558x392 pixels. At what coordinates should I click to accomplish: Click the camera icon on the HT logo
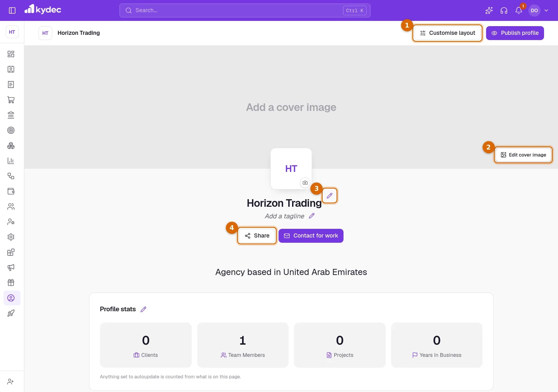click(x=305, y=183)
